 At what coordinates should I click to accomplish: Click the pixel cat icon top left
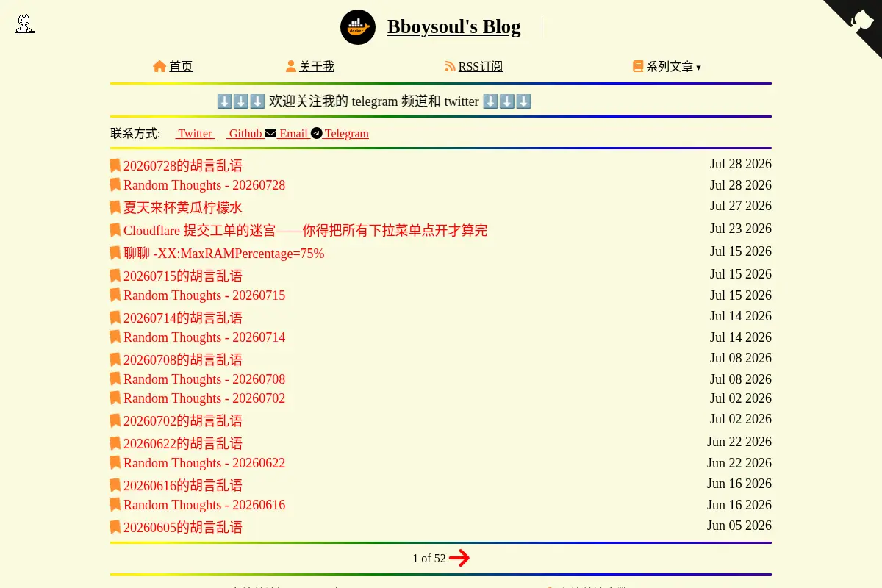point(24,24)
